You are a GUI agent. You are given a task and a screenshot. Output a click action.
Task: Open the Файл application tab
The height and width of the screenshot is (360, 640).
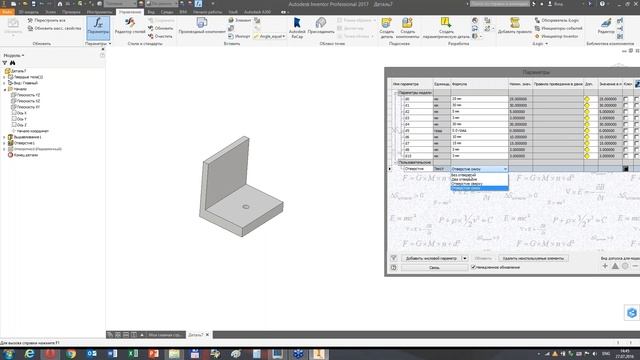pyautogui.click(x=7, y=12)
